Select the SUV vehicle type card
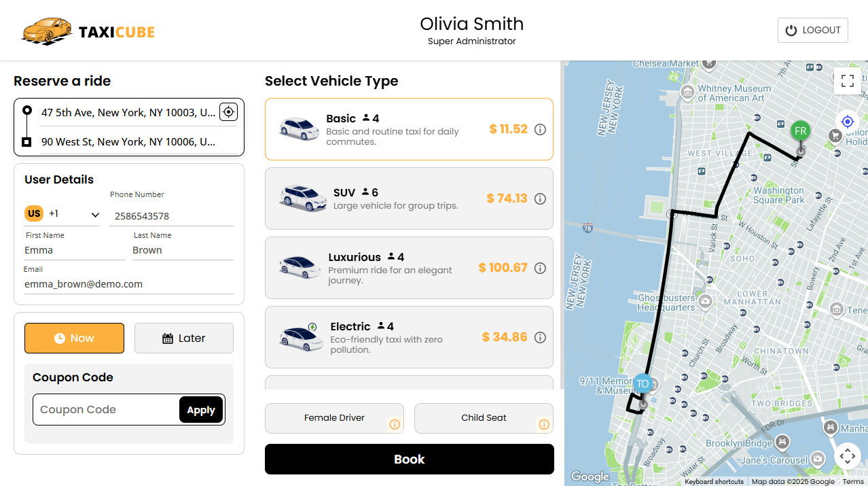Screen dimensions: 868x486 409,198
